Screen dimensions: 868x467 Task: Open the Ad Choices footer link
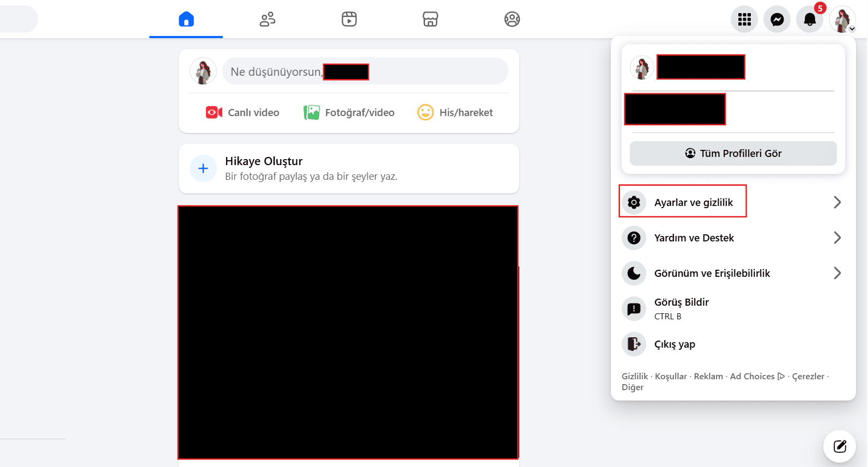coord(757,376)
